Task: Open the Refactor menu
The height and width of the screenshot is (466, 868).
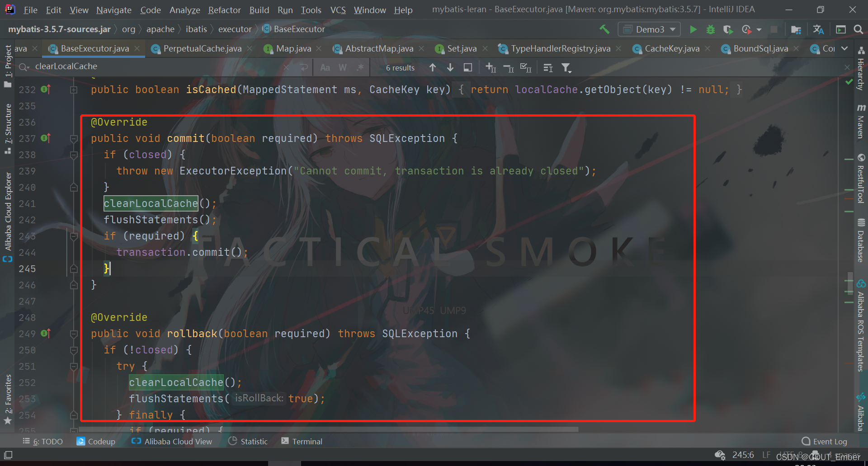Action: [x=224, y=9]
